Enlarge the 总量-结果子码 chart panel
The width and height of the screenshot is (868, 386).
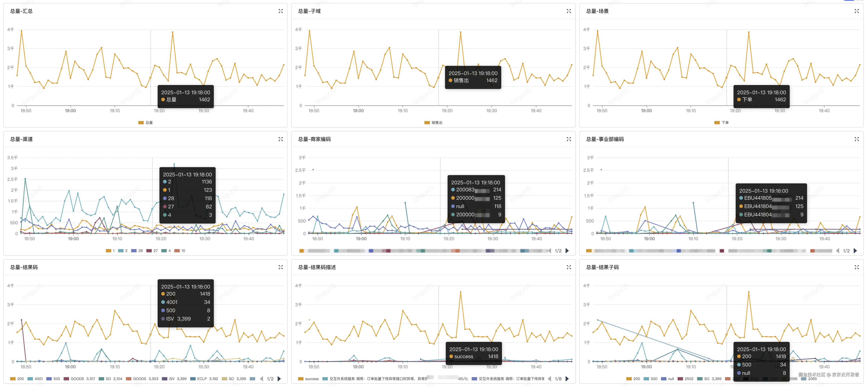(x=857, y=267)
